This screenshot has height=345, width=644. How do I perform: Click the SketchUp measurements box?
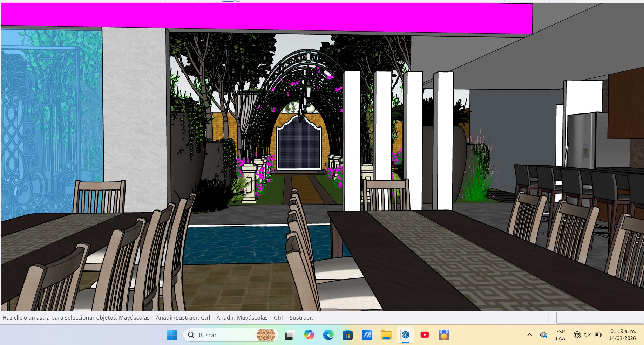pos(599,318)
